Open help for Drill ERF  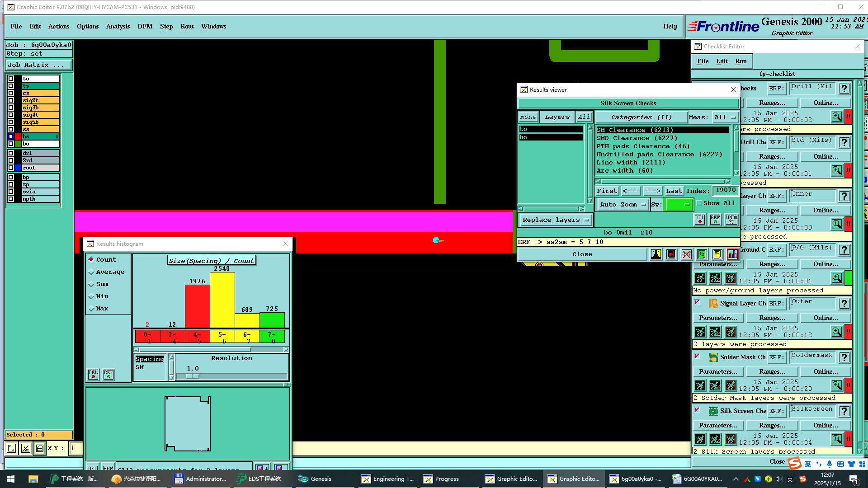tap(844, 89)
